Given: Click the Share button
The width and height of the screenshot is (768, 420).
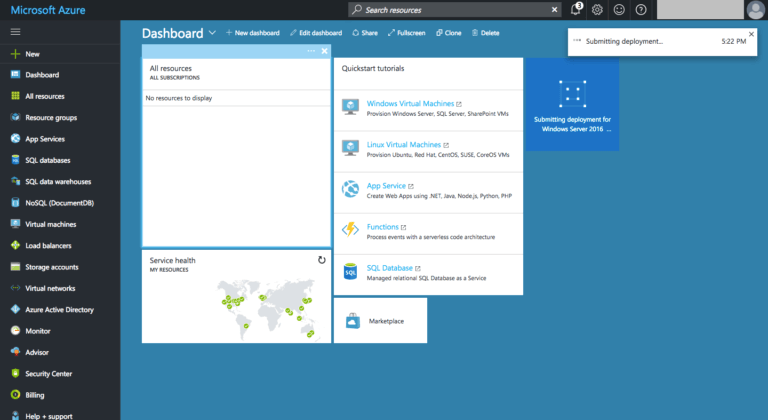Looking at the screenshot, I should [x=365, y=33].
